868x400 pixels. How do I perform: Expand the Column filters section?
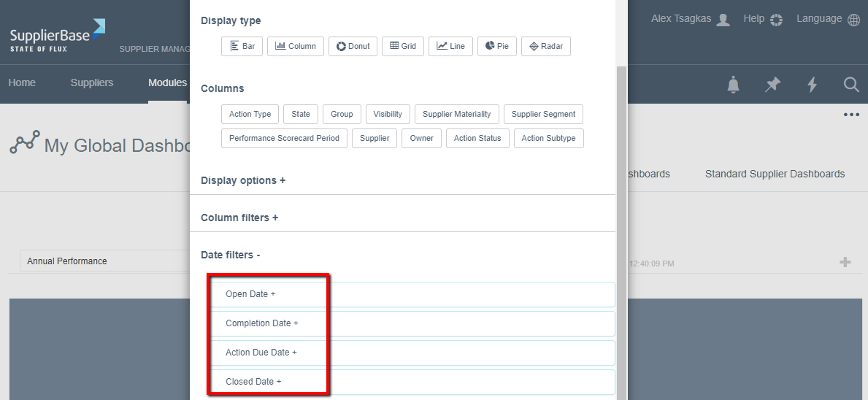pos(239,218)
